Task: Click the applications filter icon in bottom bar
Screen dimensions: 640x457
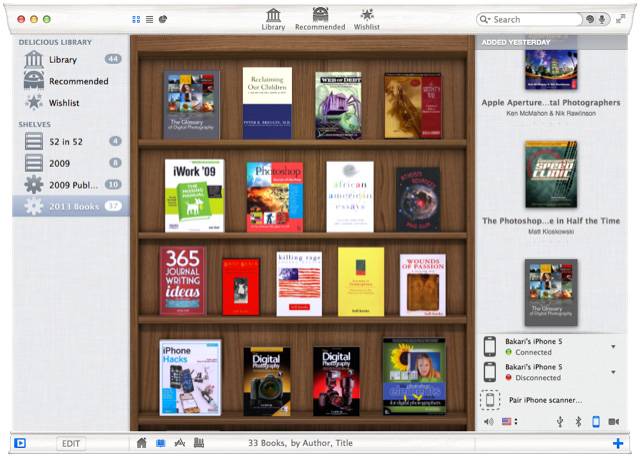Action: pos(180,443)
